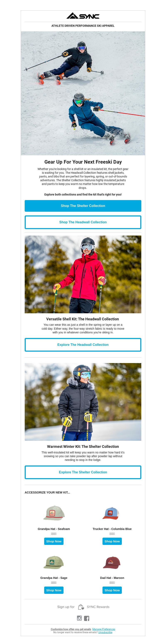The width and height of the screenshot is (166, 644).
Task: Shop Now for Grandpa Hat Seafoam
Action: pos(54,541)
